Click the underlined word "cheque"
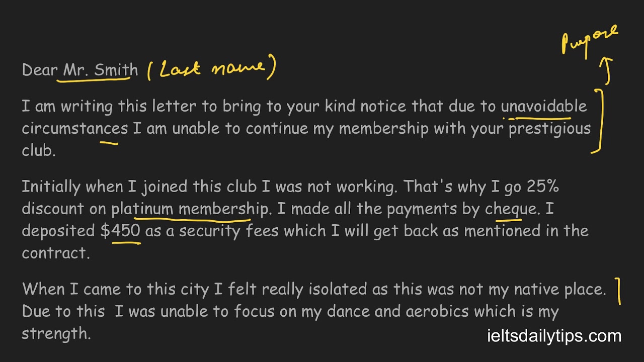 510,209
